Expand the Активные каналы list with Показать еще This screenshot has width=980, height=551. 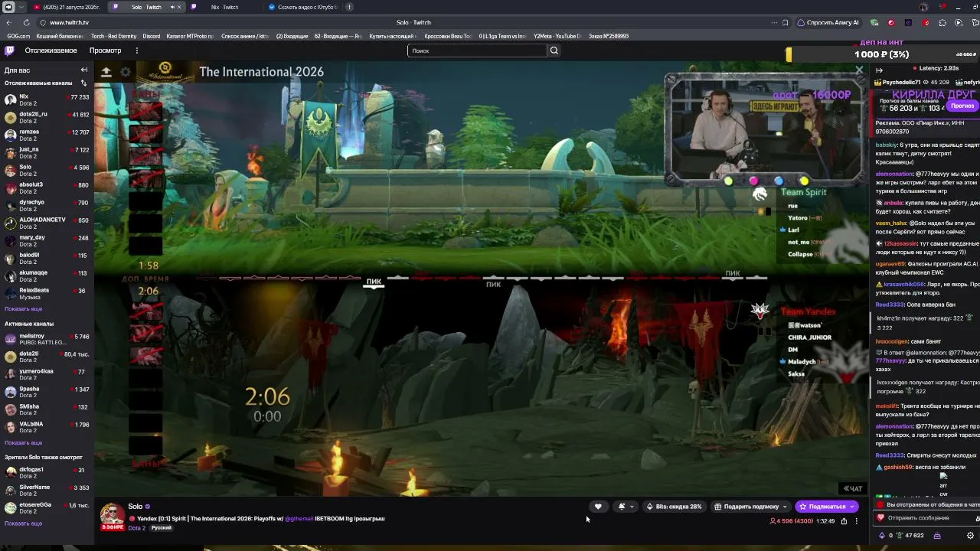(x=23, y=442)
